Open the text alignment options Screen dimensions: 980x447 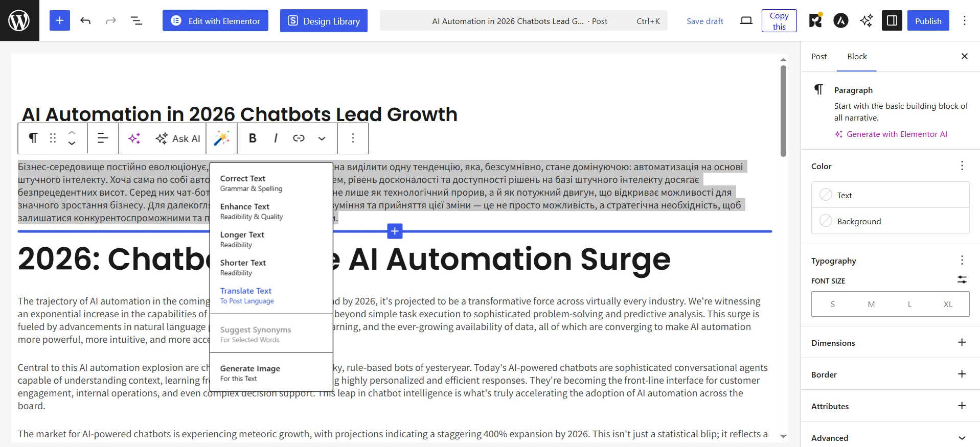pos(103,138)
